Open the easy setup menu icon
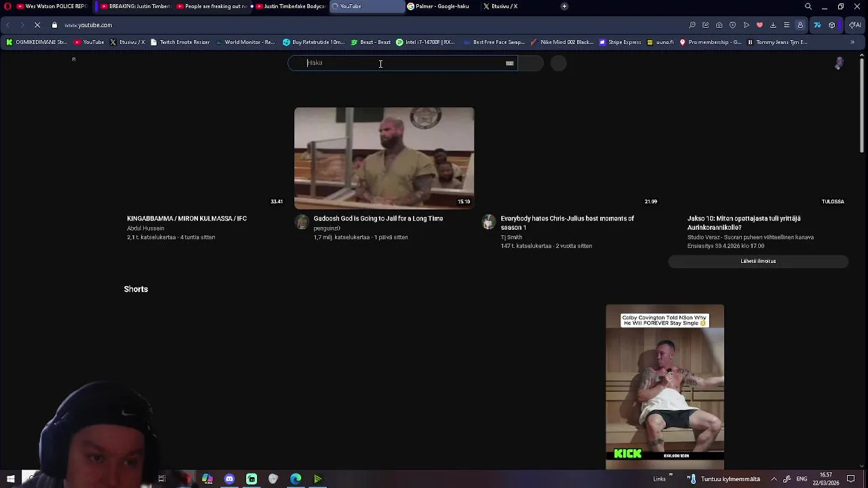 (787, 25)
